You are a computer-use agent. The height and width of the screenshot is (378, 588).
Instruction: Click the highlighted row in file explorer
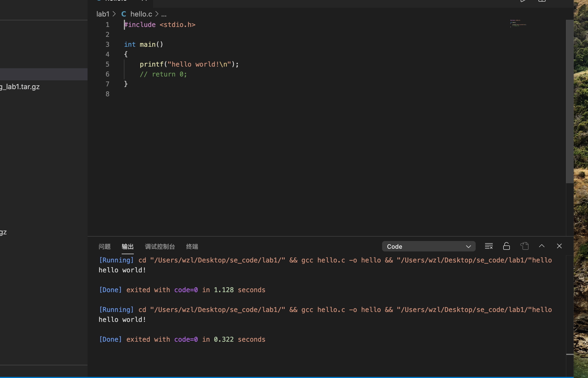click(x=43, y=74)
